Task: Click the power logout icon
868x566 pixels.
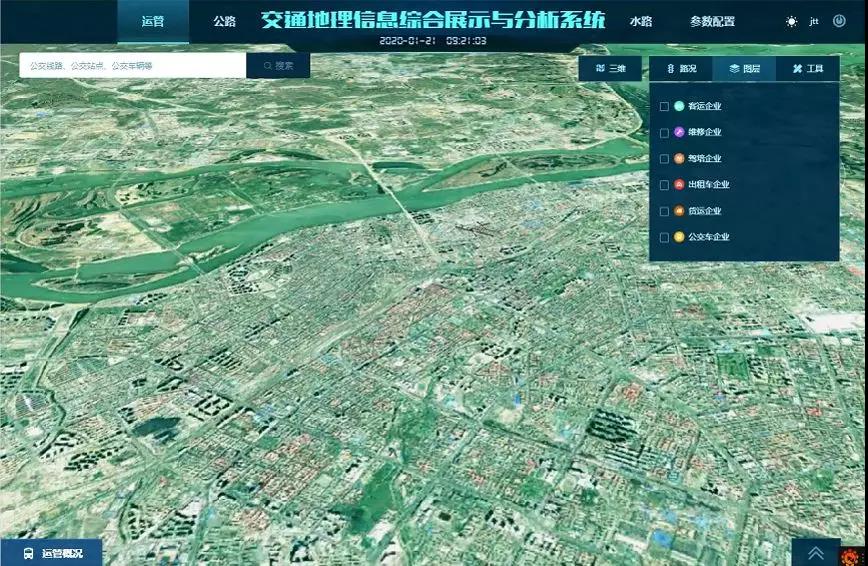Action: (x=839, y=21)
